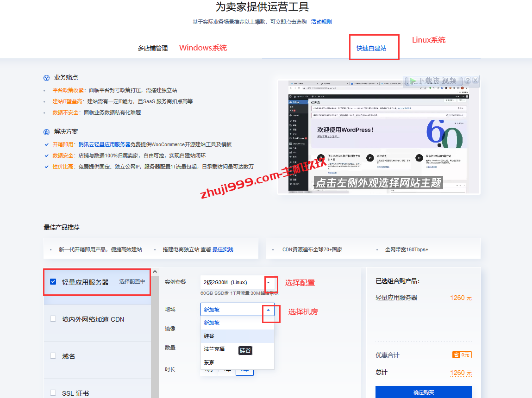Close the video download overlay bar
Viewport: 532px width, 398px height.
point(475,81)
